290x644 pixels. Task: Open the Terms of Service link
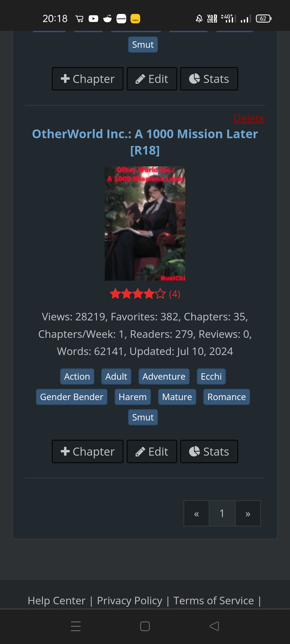click(213, 601)
